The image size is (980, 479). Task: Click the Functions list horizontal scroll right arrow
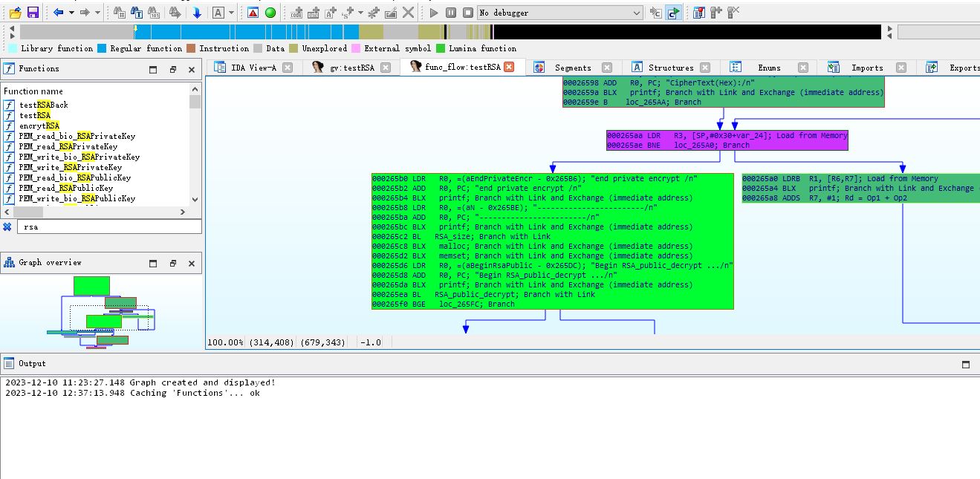click(183, 212)
